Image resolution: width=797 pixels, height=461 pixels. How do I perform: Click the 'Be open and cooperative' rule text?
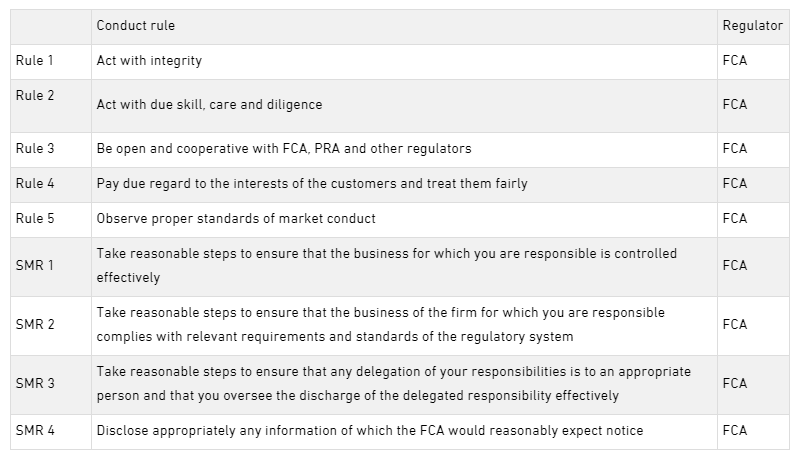(283, 149)
